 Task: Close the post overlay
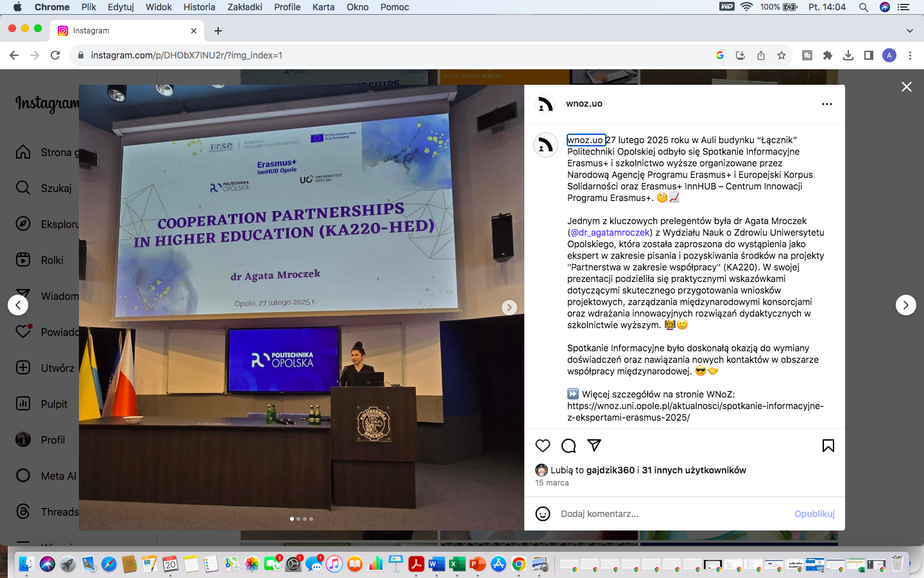click(x=906, y=87)
